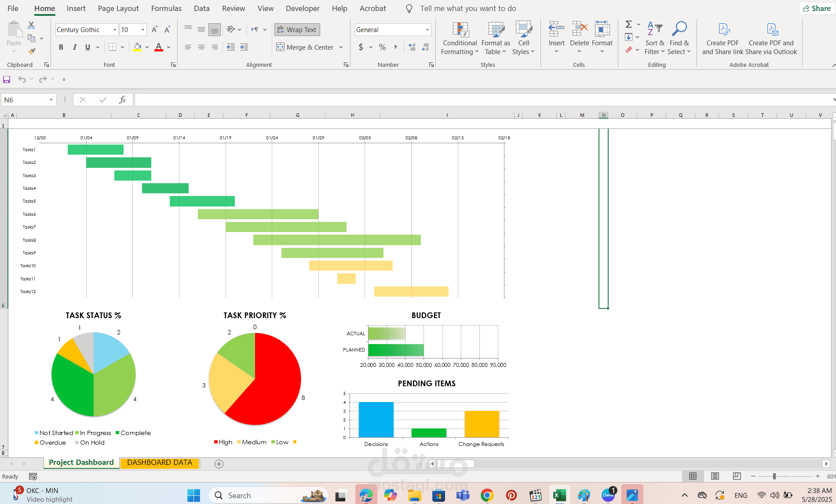Click Format as Table button
The image size is (836, 504).
coord(496,39)
